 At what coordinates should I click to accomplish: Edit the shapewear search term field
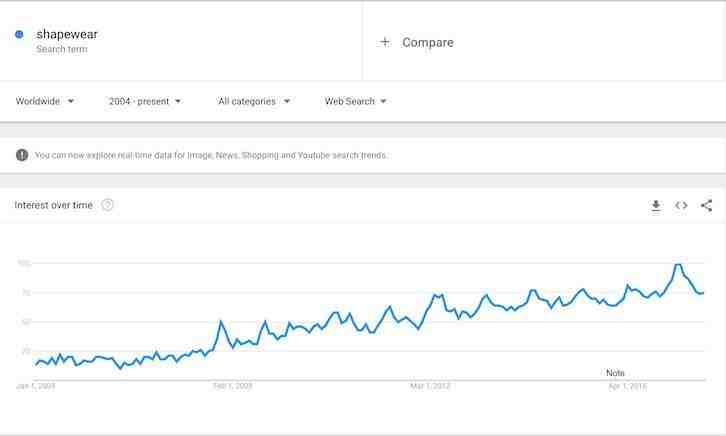[181, 41]
